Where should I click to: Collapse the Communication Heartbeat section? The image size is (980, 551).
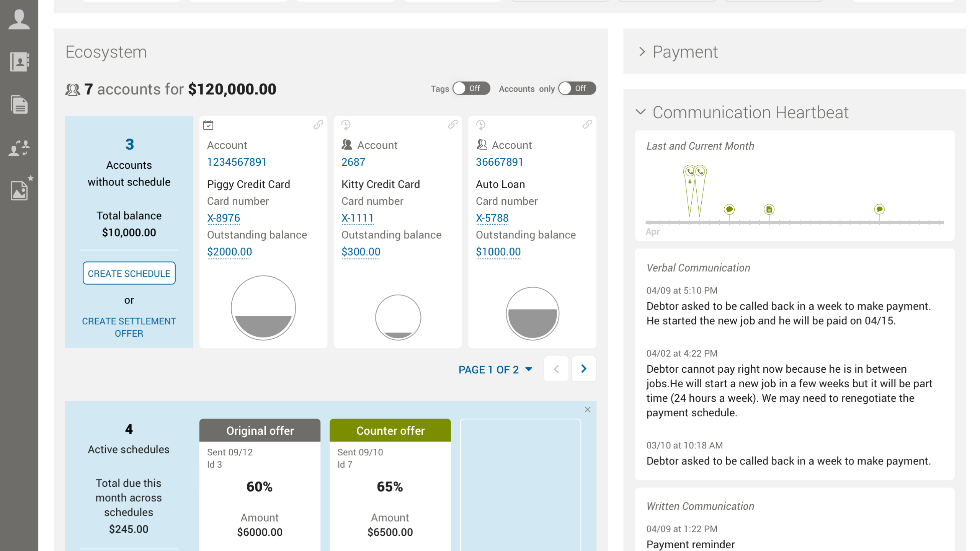(x=640, y=112)
